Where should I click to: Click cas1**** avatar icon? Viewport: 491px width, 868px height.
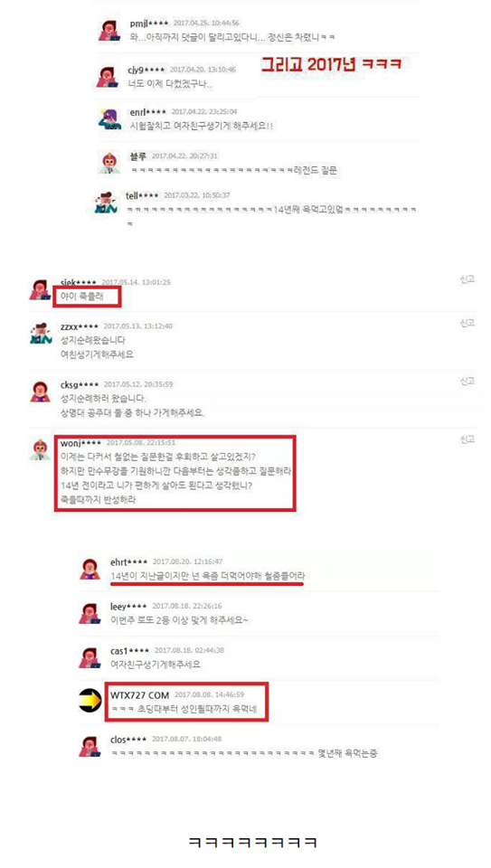pyautogui.click(x=90, y=657)
